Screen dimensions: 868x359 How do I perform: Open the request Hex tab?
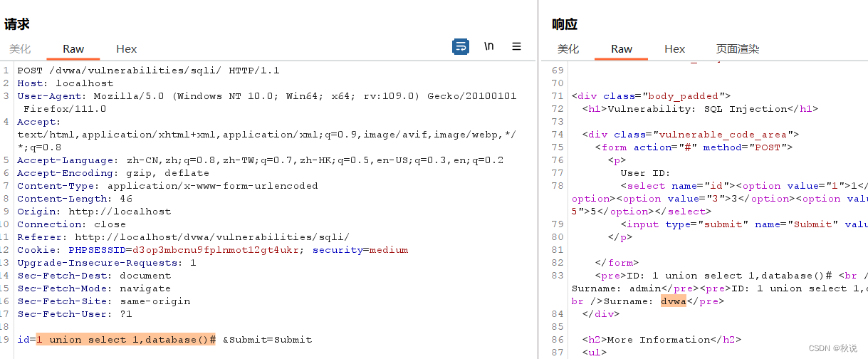(127, 49)
